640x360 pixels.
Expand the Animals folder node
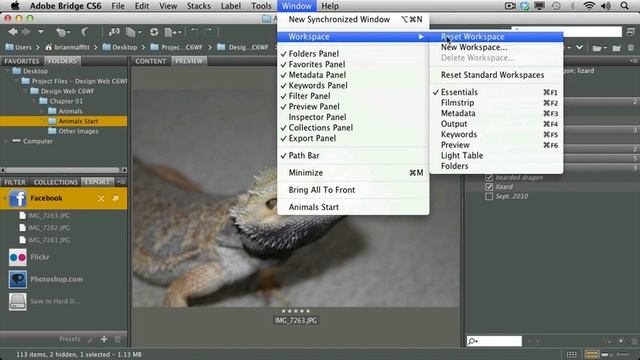pyautogui.click(x=42, y=111)
